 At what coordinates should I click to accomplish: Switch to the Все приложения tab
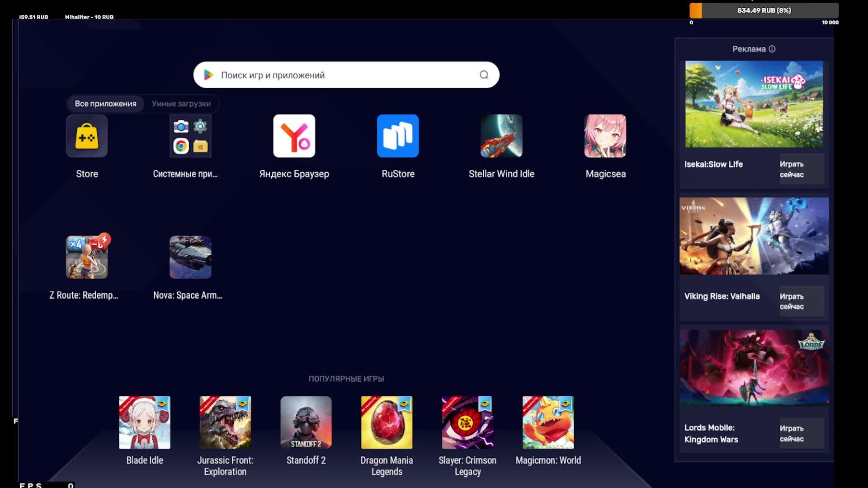coord(105,103)
